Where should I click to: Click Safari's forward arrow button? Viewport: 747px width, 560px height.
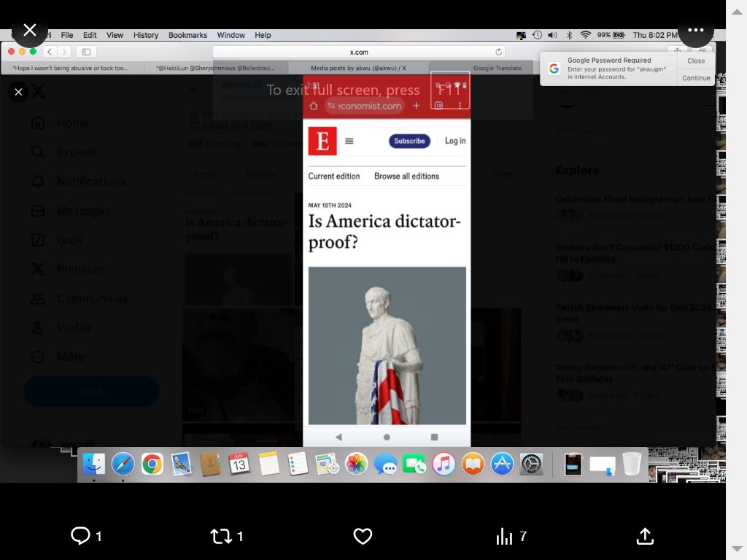(64, 52)
